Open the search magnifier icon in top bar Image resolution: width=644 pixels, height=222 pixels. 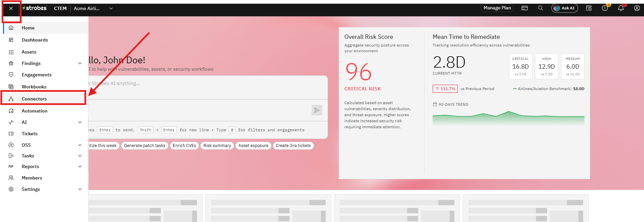[x=540, y=8]
